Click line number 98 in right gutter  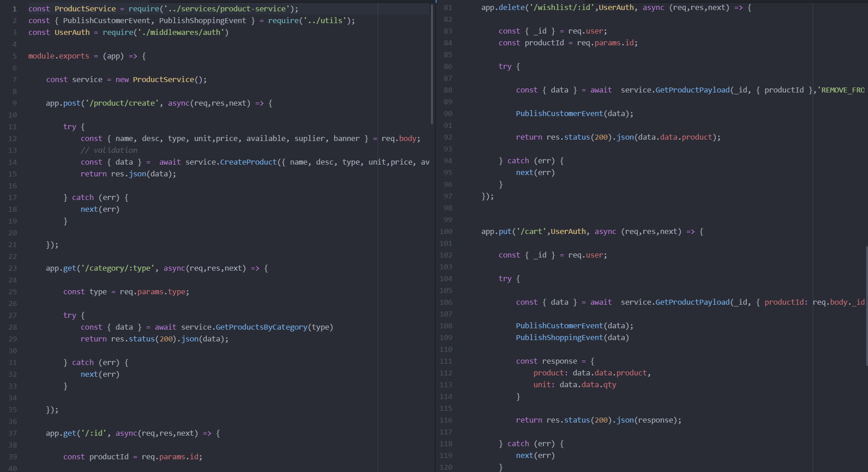pos(448,208)
